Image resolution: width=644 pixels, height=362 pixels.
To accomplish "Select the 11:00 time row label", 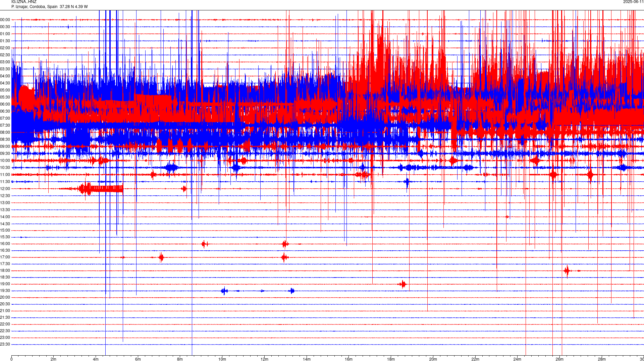I will (x=5, y=175).
